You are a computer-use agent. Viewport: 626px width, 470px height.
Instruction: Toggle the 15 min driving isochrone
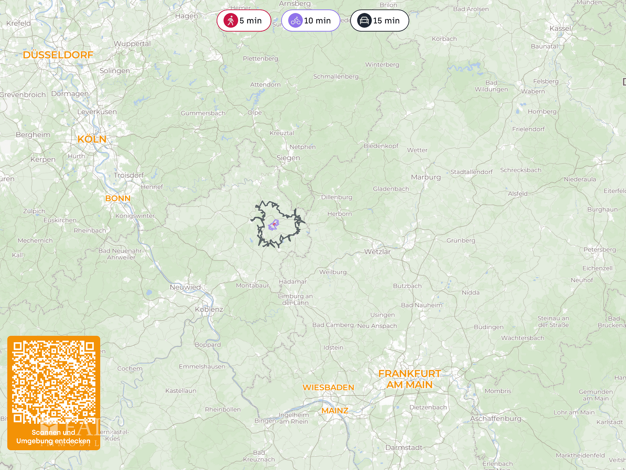click(380, 20)
